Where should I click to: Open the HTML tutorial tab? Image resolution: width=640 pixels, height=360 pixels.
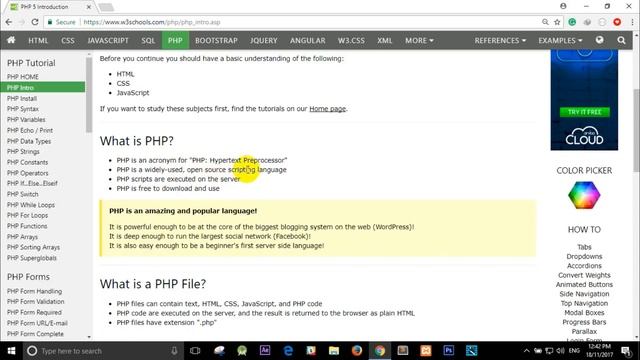pyautogui.click(x=38, y=40)
